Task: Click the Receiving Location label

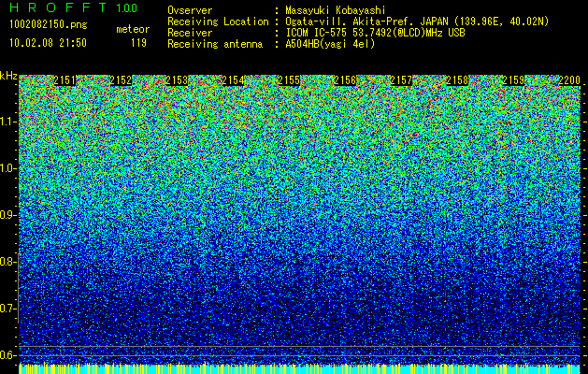Action: coord(218,22)
